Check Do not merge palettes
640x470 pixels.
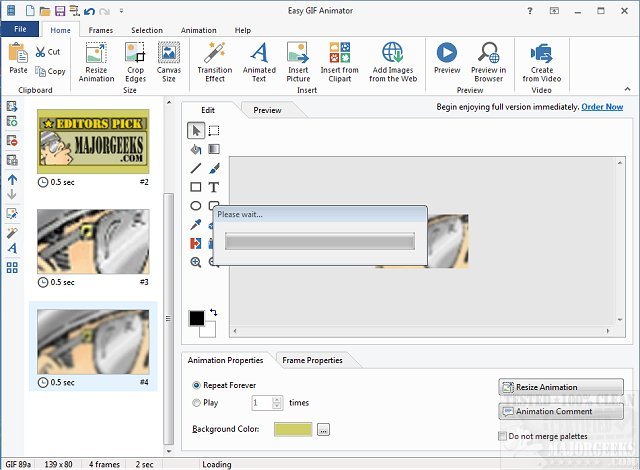(x=502, y=436)
